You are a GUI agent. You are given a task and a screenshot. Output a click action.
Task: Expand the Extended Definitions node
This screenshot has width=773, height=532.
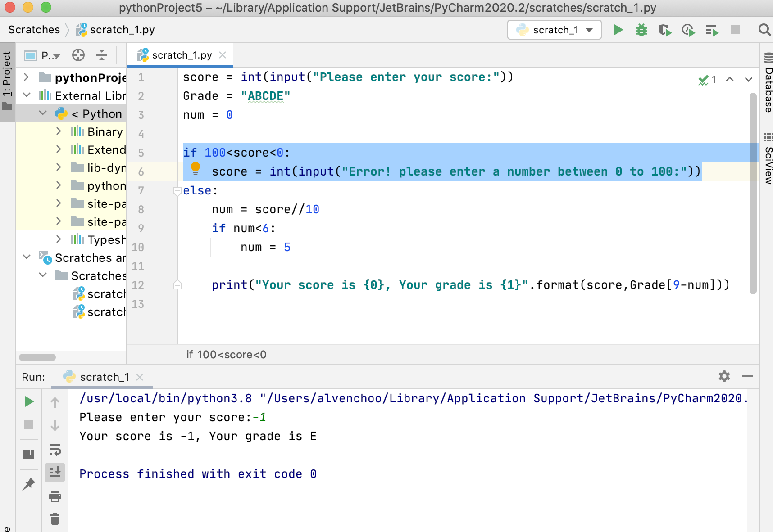pos(59,149)
